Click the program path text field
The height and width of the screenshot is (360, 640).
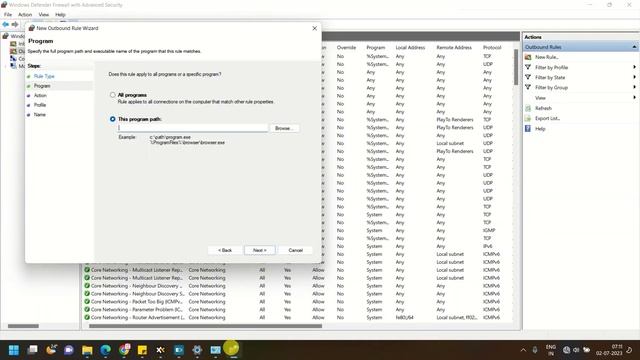click(193, 128)
